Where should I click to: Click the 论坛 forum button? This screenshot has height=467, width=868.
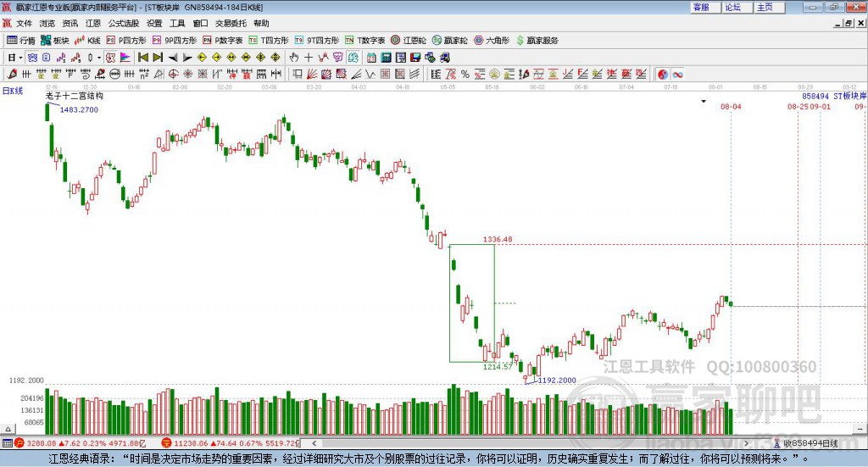(737, 7)
